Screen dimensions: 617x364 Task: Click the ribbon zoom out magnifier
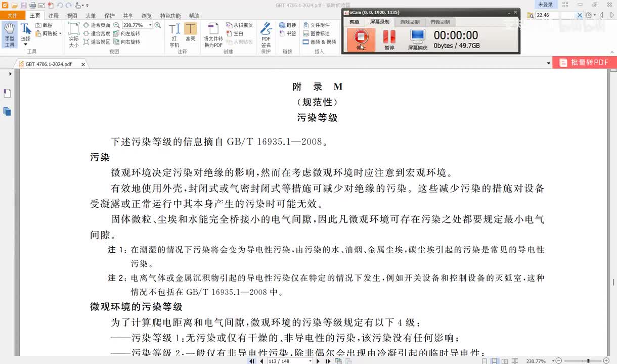click(116, 25)
